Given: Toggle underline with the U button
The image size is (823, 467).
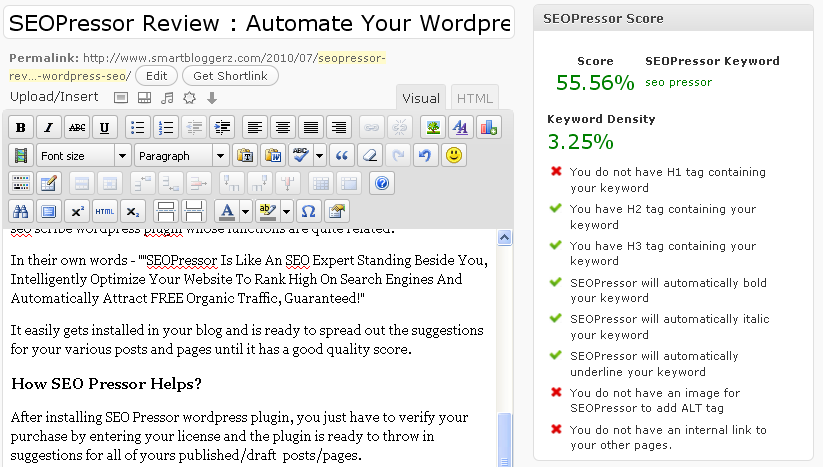Looking at the screenshot, I should (x=104, y=128).
